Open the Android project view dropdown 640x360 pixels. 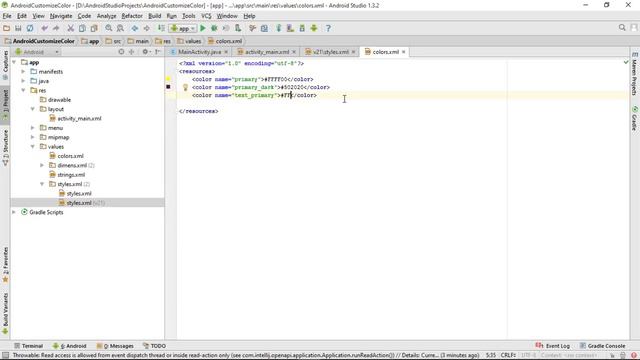(x=37, y=52)
